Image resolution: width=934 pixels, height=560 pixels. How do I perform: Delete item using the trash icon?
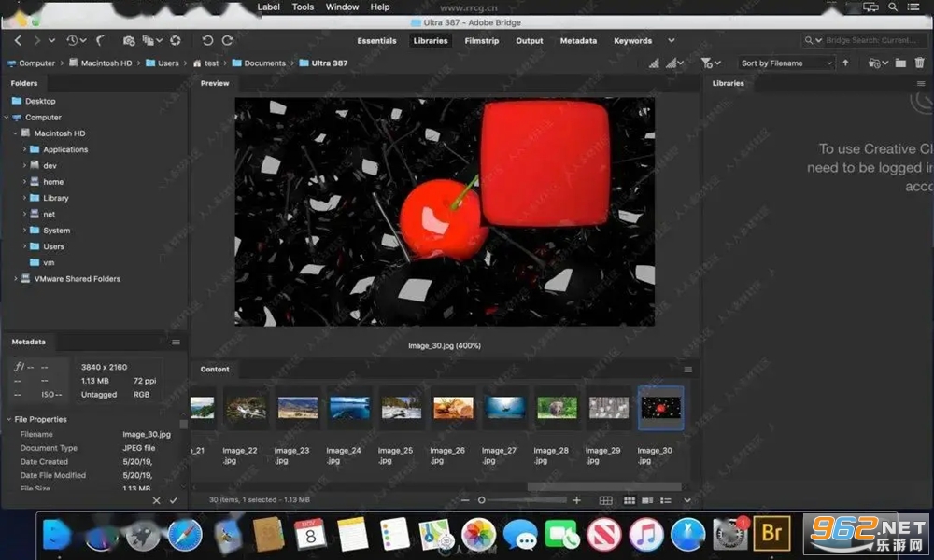pos(920,63)
